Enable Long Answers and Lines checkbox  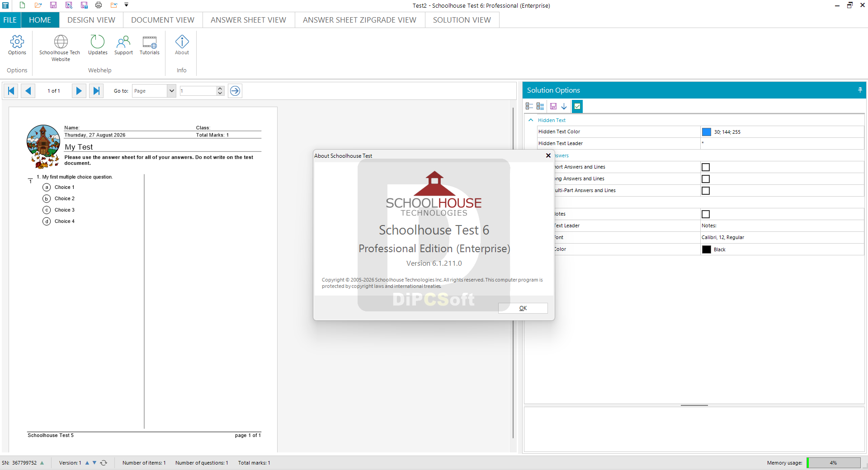click(706, 179)
